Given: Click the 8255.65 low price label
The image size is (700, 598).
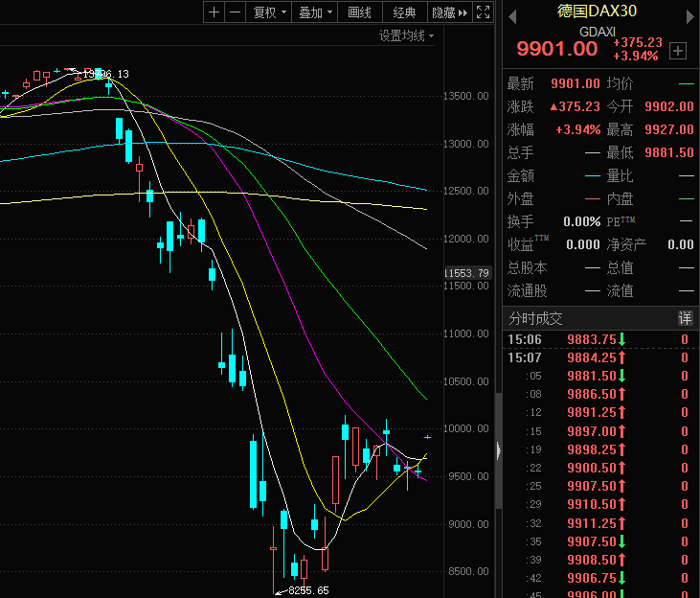Looking at the screenshot, I should click(308, 590).
